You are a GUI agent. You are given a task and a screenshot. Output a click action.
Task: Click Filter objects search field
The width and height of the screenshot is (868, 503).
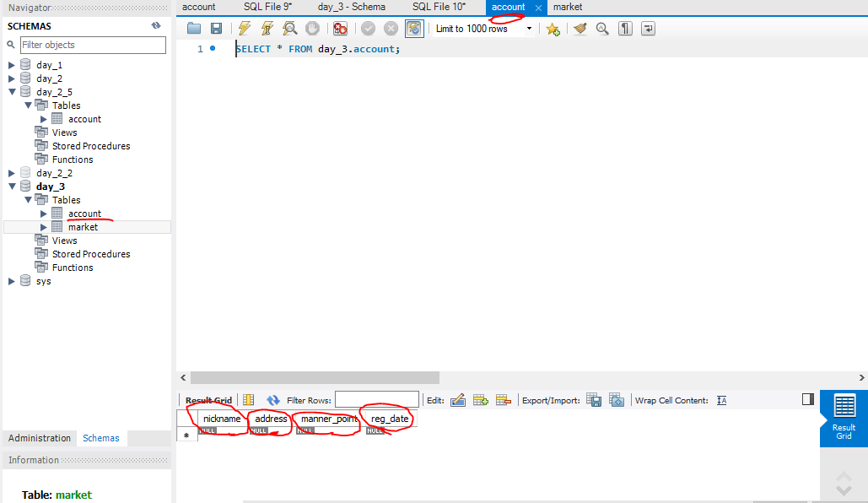coord(93,45)
